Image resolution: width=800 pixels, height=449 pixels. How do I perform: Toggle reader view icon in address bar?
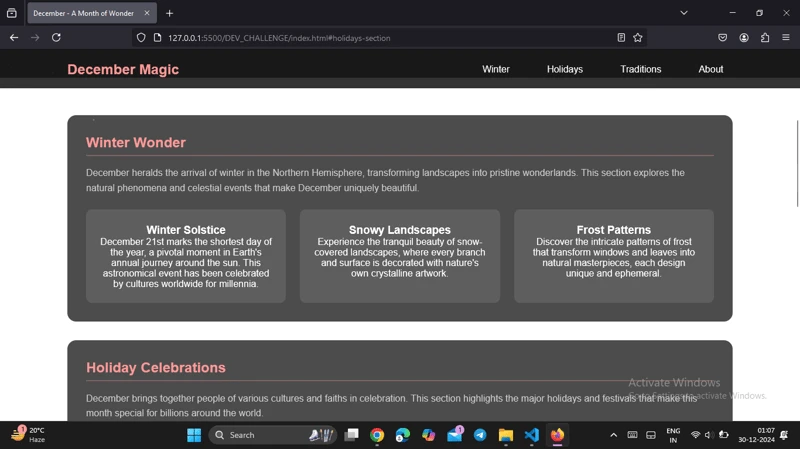click(x=621, y=38)
